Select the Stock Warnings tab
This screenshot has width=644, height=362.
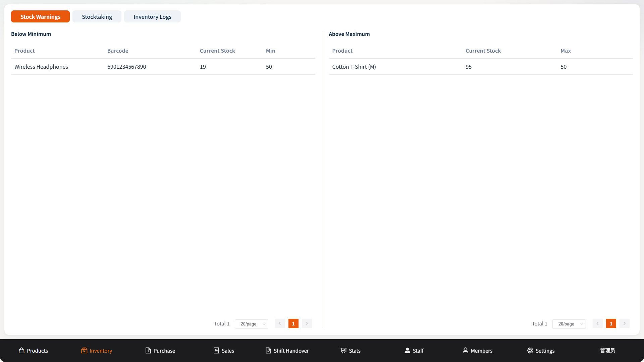pos(40,16)
